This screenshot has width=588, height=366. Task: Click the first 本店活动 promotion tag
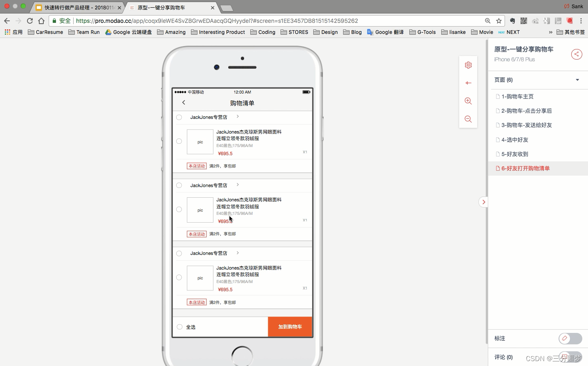pyautogui.click(x=197, y=166)
